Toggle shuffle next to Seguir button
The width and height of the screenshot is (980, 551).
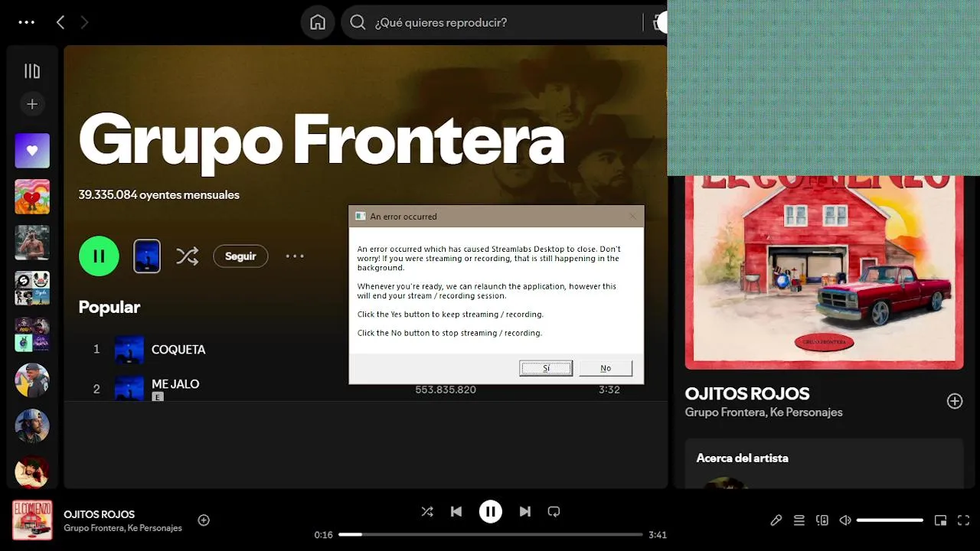click(x=188, y=256)
